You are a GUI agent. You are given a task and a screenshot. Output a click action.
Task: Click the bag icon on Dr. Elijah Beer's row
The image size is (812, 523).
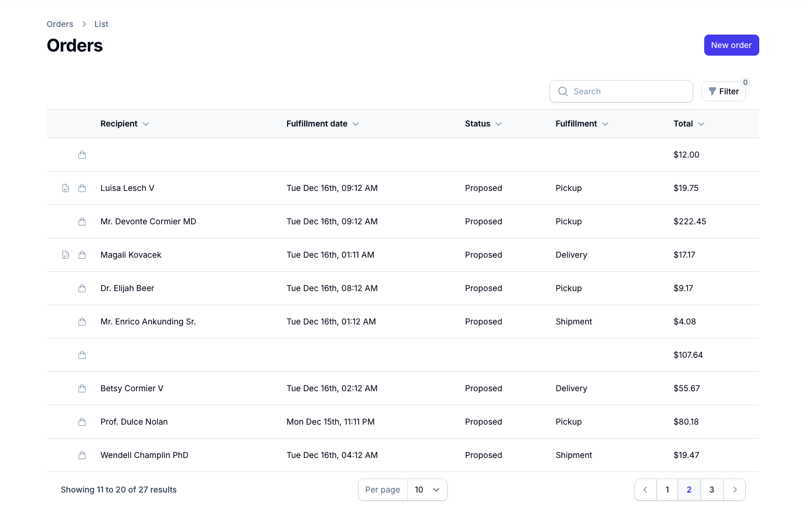pyautogui.click(x=81, y=288)
